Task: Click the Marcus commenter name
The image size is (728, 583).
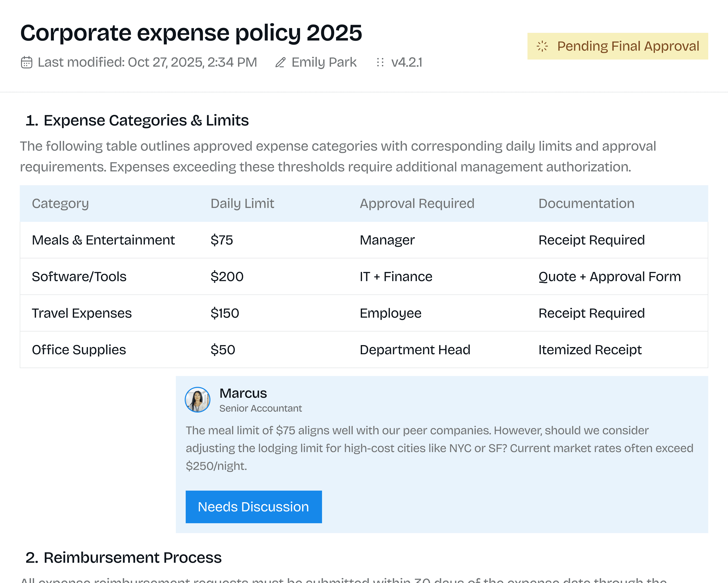Action: pyautogui.click(x=243, y=393)
